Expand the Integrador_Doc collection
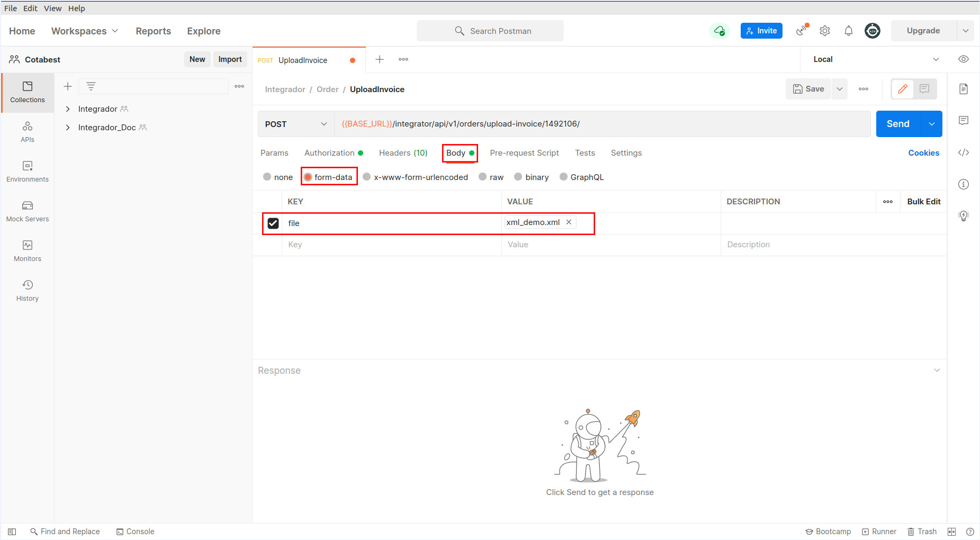The image size is (980, 540). pyautogui.click(x=68, y=128)
